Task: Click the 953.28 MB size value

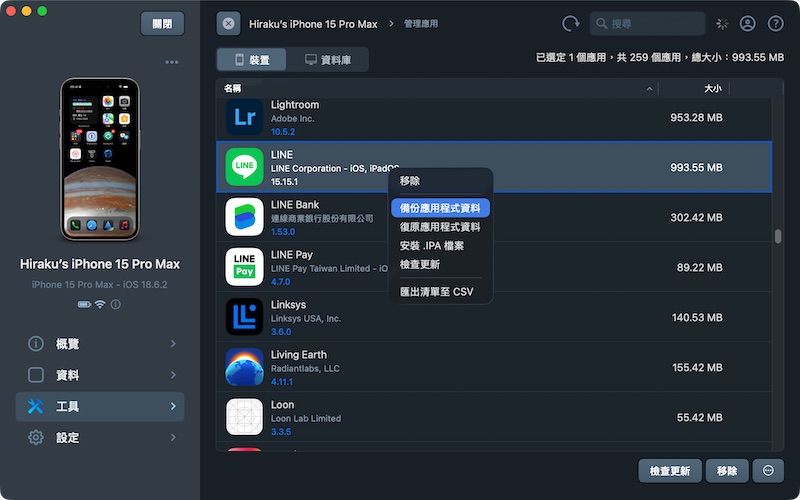Action: pyautogui.click(x=696, y=117)
